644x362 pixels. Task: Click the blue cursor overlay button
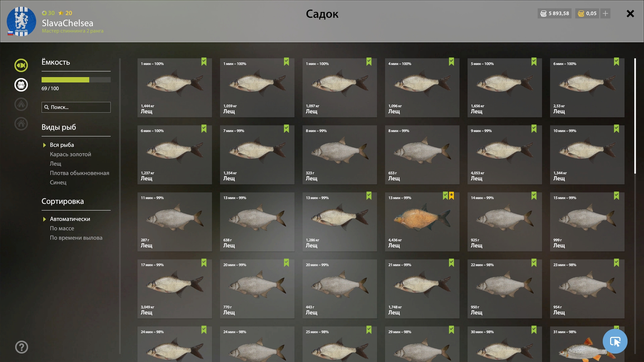tap(615, 341)
